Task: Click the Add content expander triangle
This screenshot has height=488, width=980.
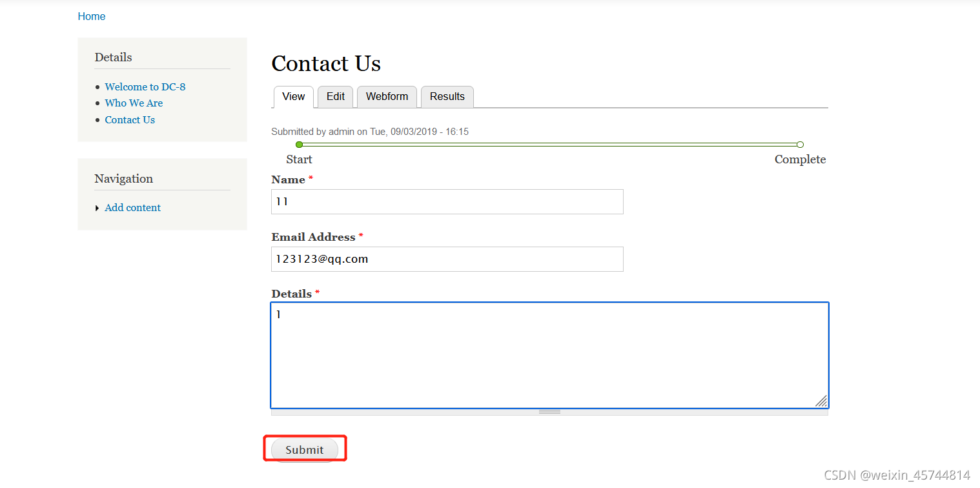Action: pyautogui.click(x=97, y=208)
